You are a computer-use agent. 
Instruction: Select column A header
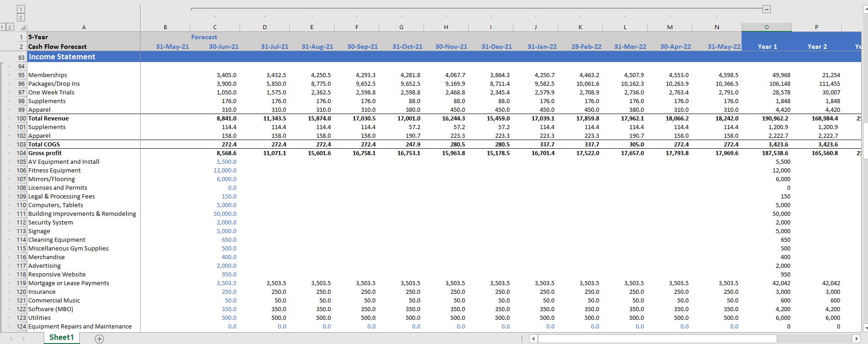click(84, 27)
